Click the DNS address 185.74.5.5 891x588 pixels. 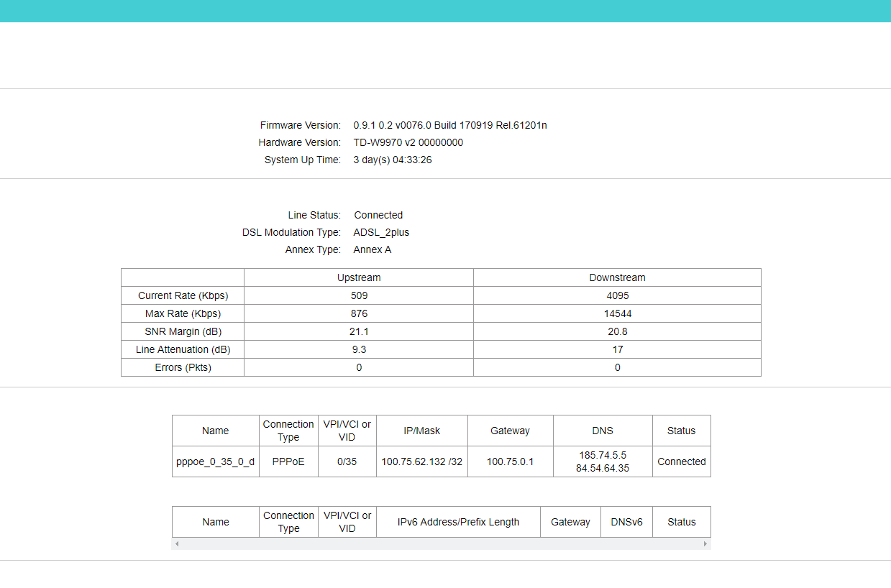(603, 455)
